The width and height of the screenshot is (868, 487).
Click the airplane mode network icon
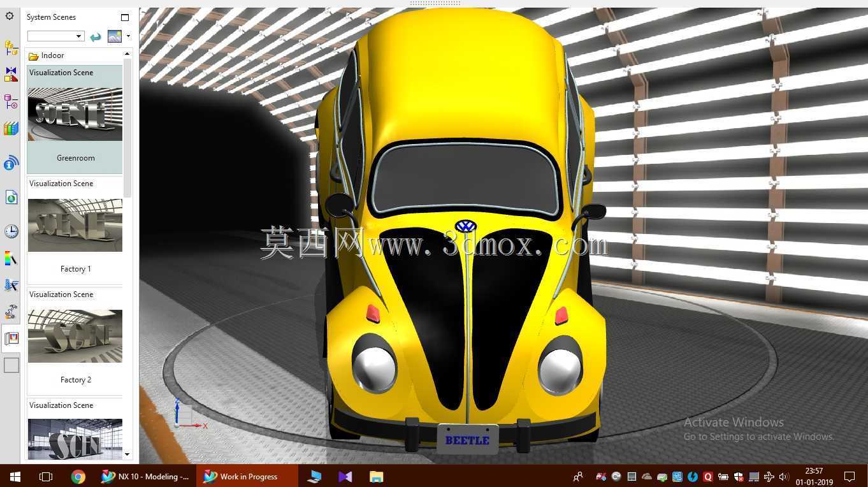click(769, 476)
